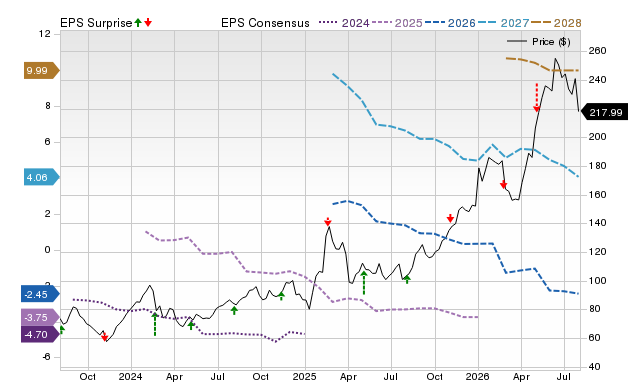The height and width of the screenshot is (382, 640).
Task: Click the -2.45 blue value tag
Action: (40, 294)
